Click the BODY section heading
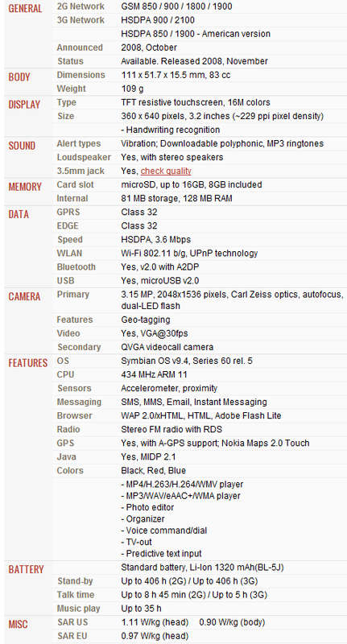 point(19,76)
